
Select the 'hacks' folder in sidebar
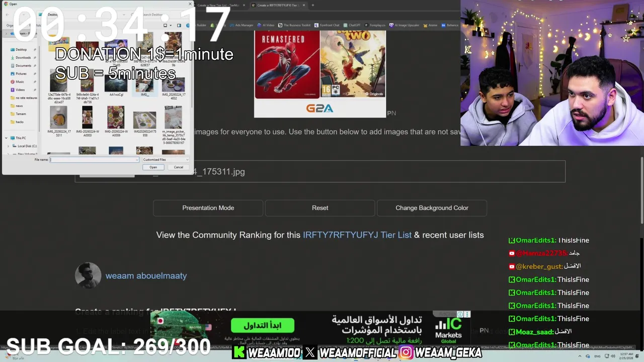[x=19, y=122]
